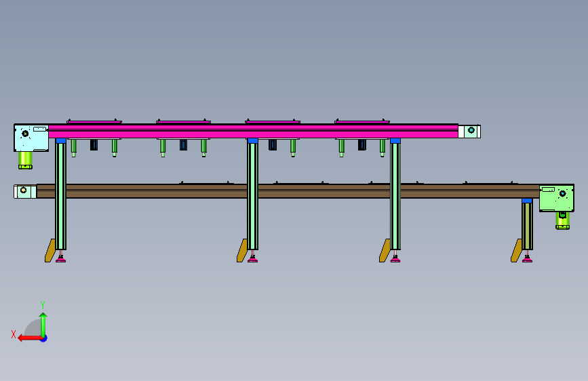Select the third tall support leg from left
588x381 pixels.
(x=395, y=196)
